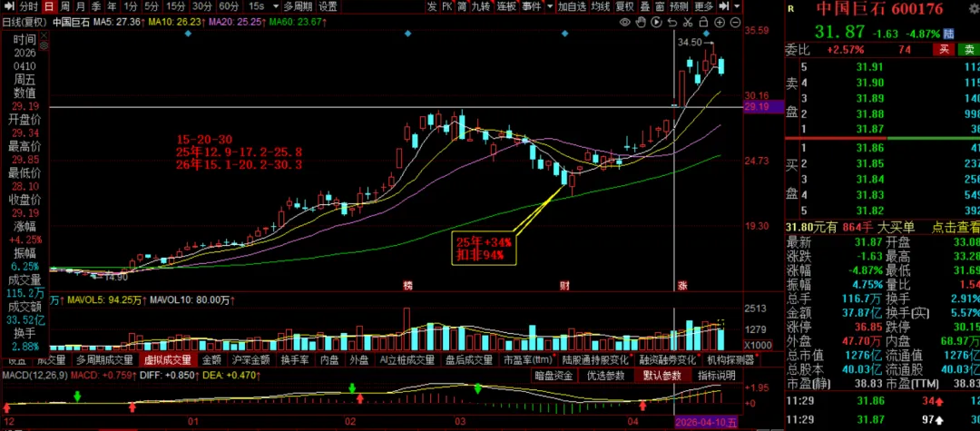The image size is (980, 431).
Task: Select the 多周期成交量 indicator tab
Action: 105,360
